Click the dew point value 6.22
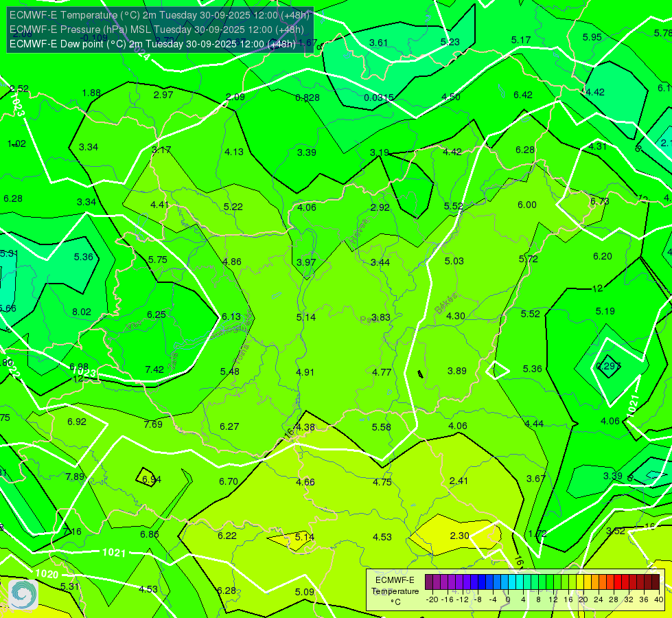Viewport: 672px width, 618px height. click(227, 536)
